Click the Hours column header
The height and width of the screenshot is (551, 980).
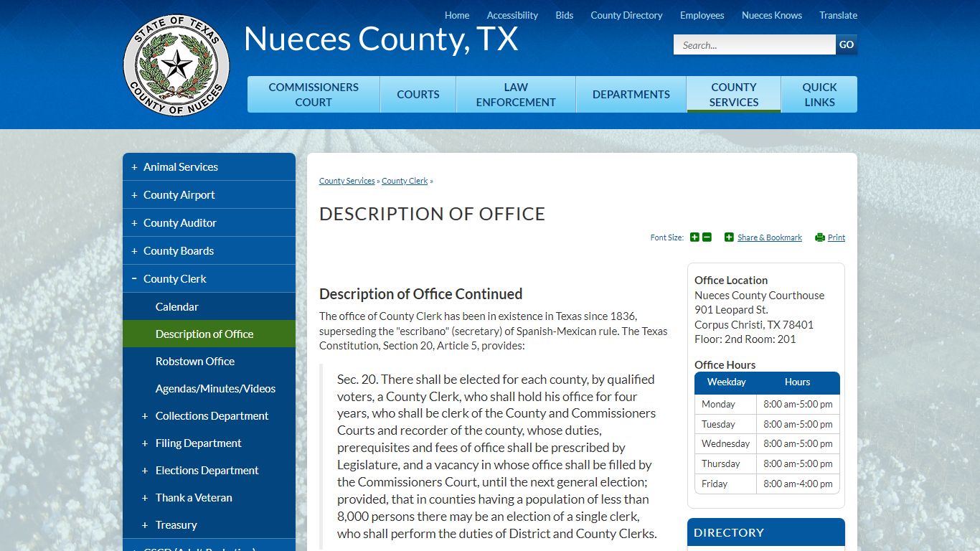(x=798, y=382)
